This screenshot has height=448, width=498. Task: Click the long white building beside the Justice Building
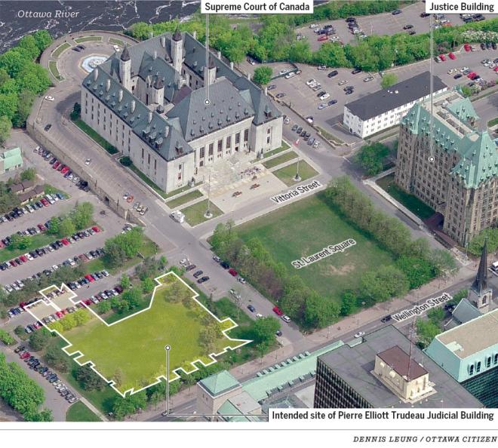pos(385,109)
